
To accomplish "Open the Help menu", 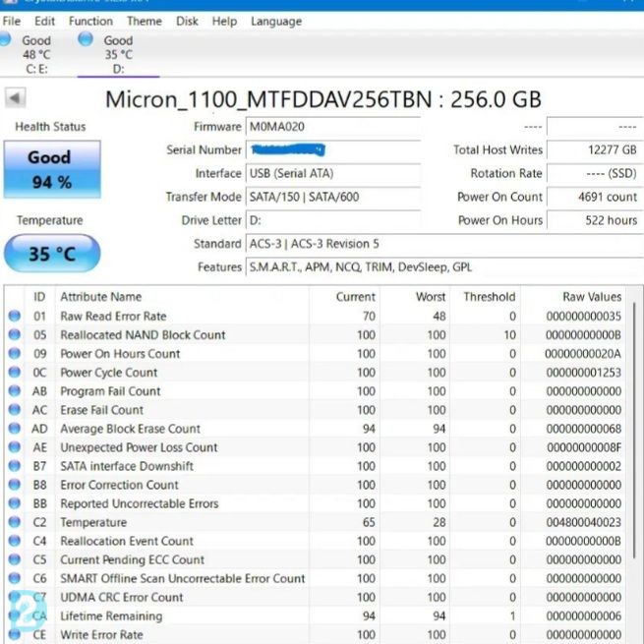I will pyautogui.click(x=224, y=21).
